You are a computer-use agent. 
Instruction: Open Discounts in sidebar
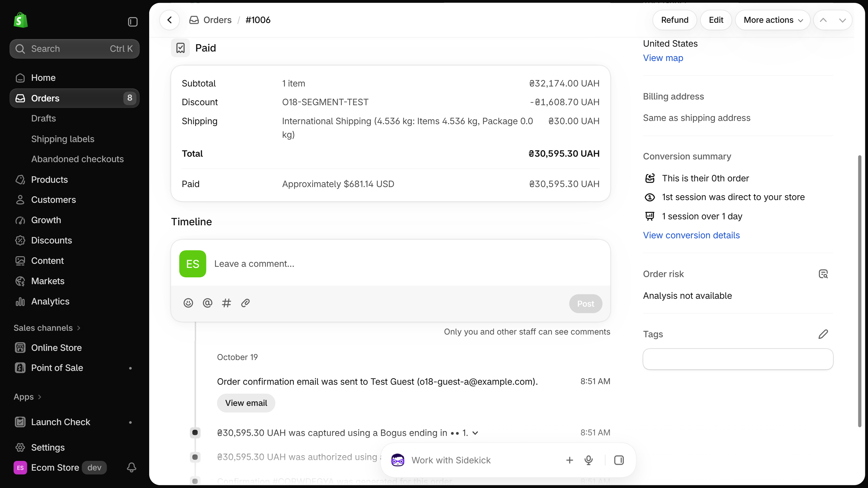pos(75,240)
